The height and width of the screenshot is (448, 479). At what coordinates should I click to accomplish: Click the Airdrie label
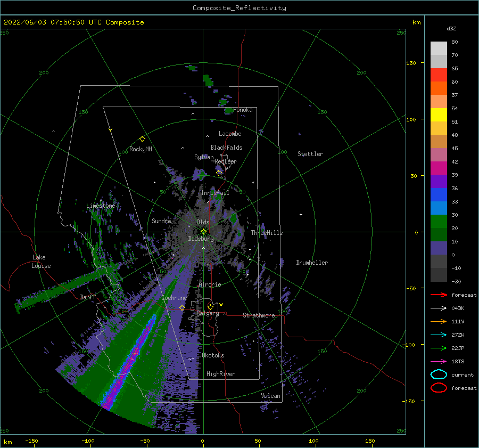point(210,284)
